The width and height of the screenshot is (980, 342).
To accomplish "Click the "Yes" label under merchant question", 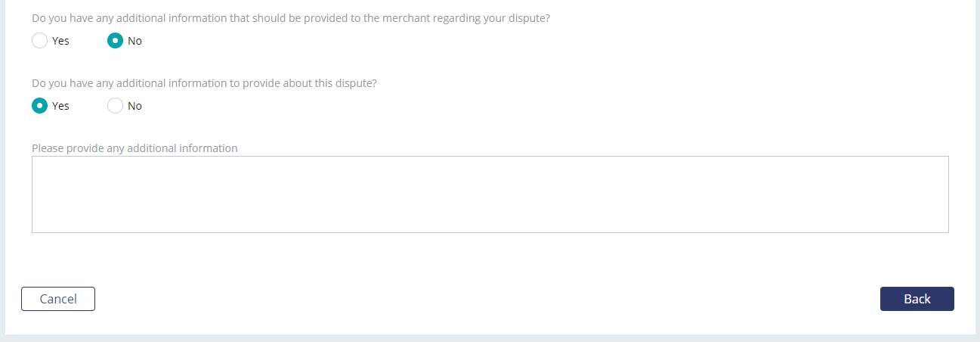I will (60, 41).
